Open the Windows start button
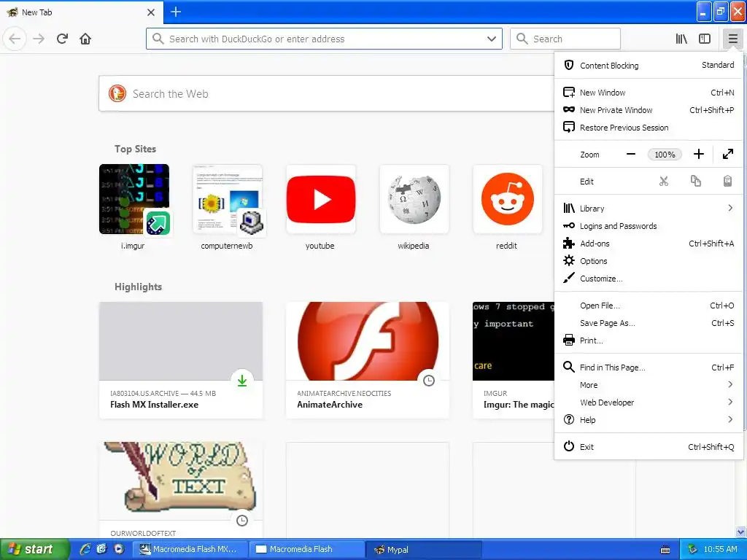The width and height of the screenshot is (747, 560). pyautogui.click(x=34, y=549)
